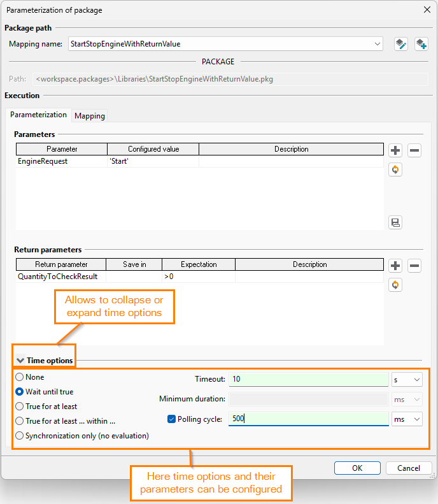438x504 pixels.
Task: Collapse the Time options section
Action: click(20, 361)
